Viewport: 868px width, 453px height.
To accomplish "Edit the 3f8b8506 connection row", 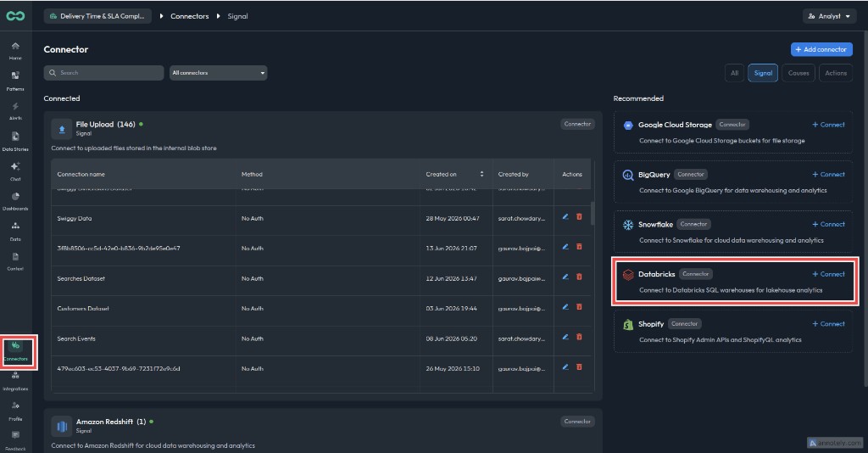I will (x=565, y=247).
